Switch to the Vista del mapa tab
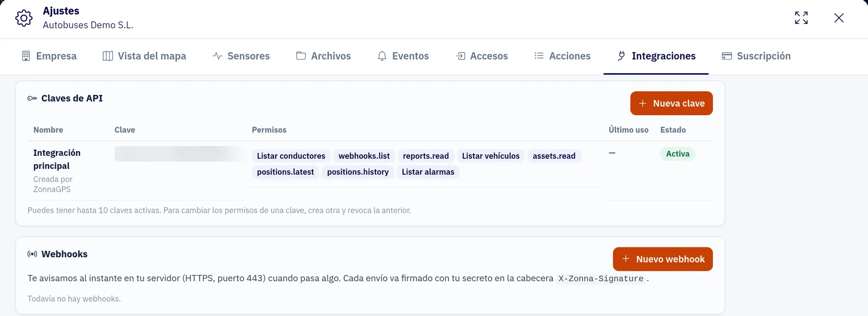The width and height of the screenshot is (868, 316). click(144, 56)
